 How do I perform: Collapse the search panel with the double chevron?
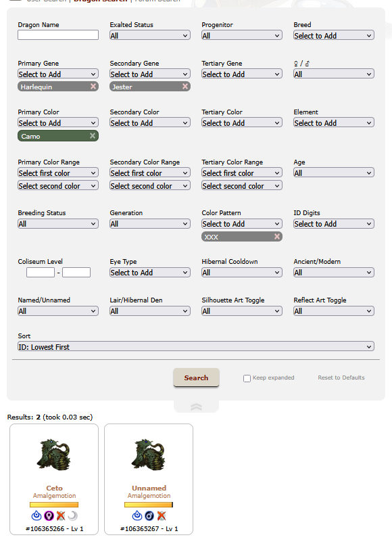coord(196,407)
